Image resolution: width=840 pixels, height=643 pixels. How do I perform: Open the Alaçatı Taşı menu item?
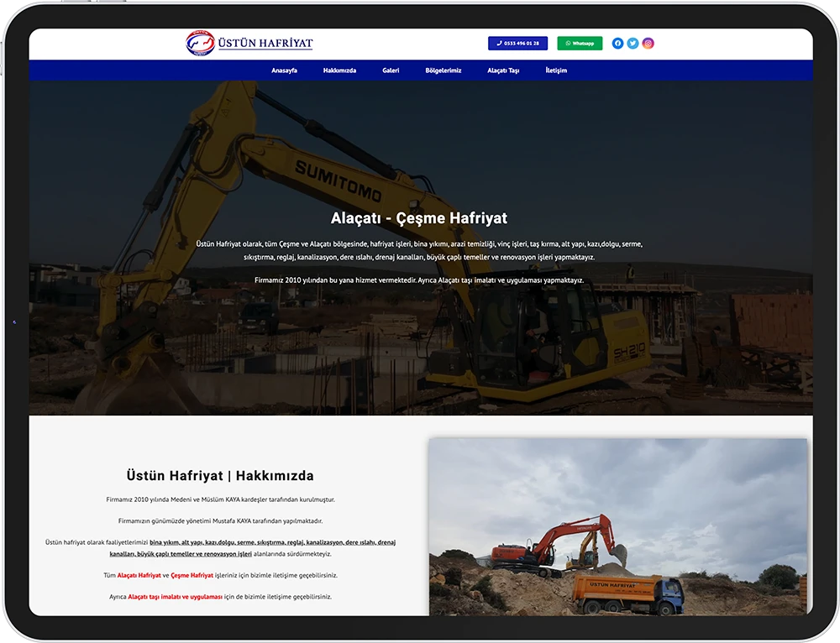point(504,71)
